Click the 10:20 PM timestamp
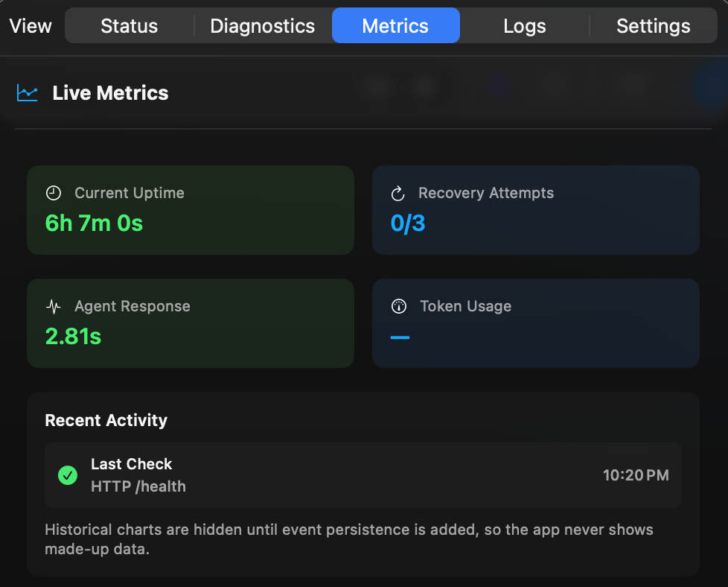The width and height of the screenshot is (728, 587). [636, 475]
